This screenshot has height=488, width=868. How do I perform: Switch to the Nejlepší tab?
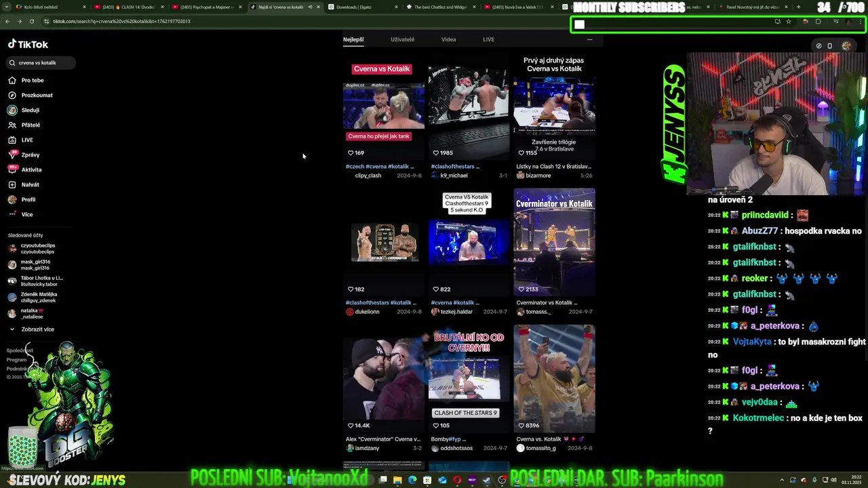coord(353,39)
